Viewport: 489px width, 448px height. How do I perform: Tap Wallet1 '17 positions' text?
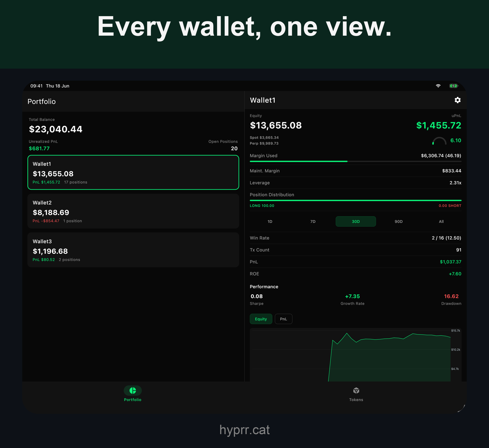75,182
